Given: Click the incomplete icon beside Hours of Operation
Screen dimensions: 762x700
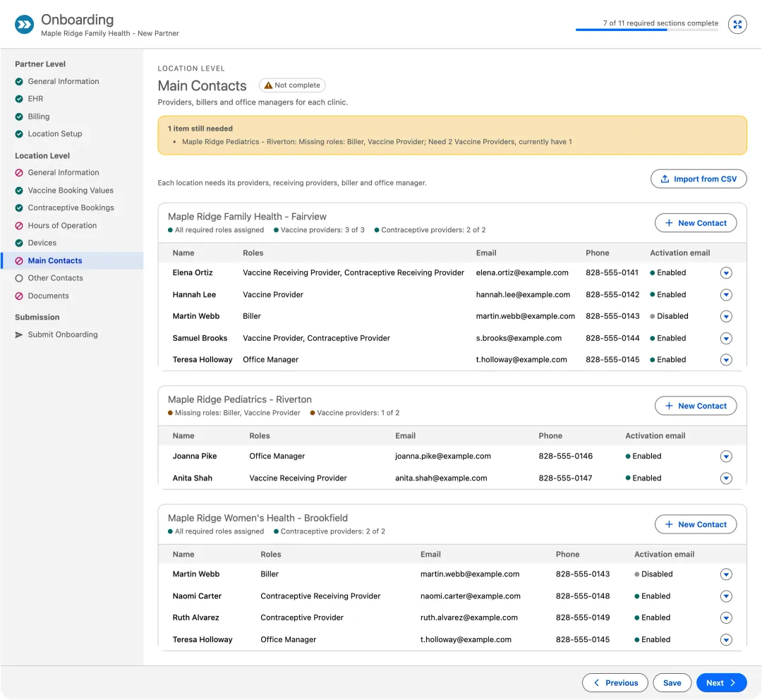Looking at the screenshot, I should coord(19,226).
